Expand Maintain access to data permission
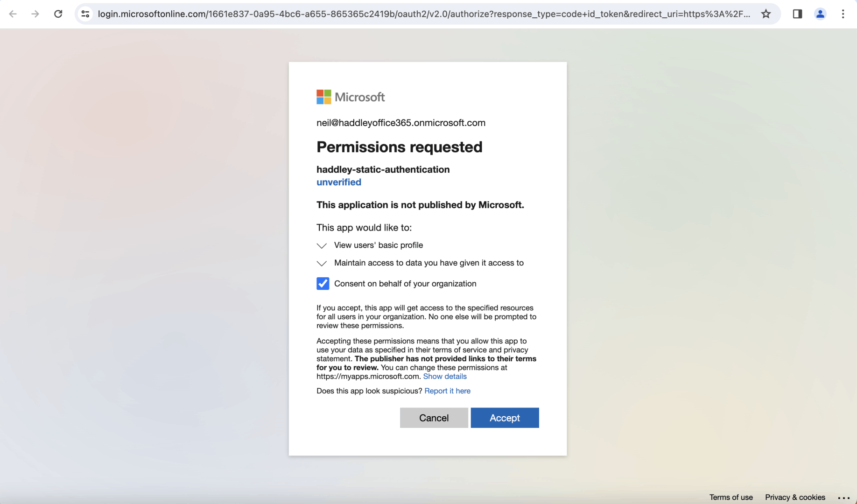This screenshot has width=857, height=504. (322, 263)
